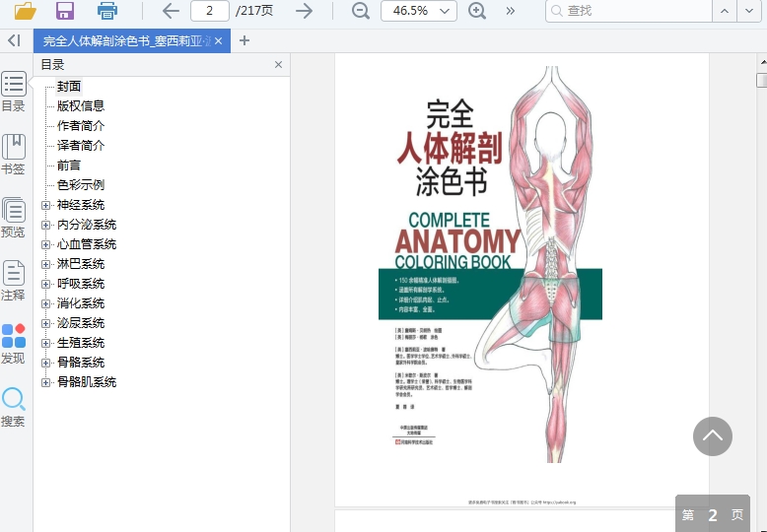Screen dimensions: 767x532
Task: Click the 消化系统 chapter label
Action: pyautogui.click(x=81, y=303)
